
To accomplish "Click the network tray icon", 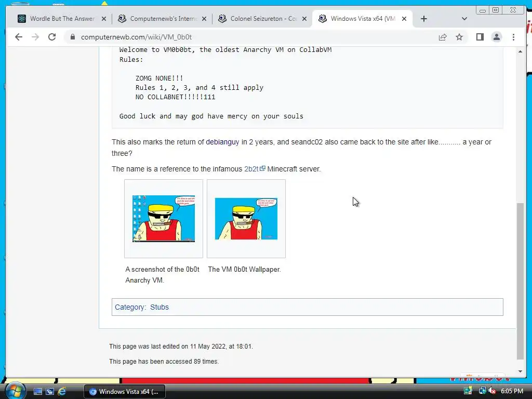I will (482, 391).
